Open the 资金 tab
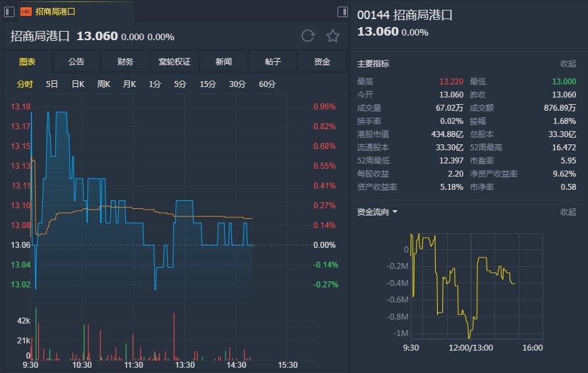 tap(322, 62)
